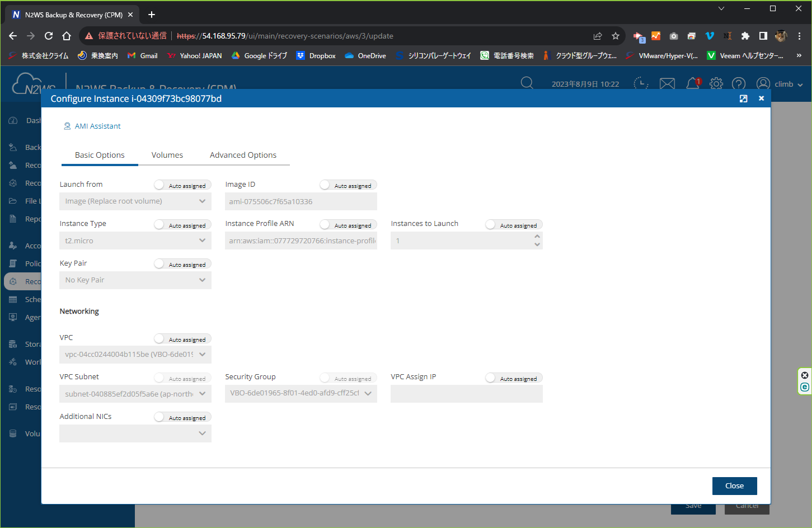The height and width of the screenshot is (528, 812).
Task: Toggle Auto assigned for Key Pair
Action: (181, 264)
